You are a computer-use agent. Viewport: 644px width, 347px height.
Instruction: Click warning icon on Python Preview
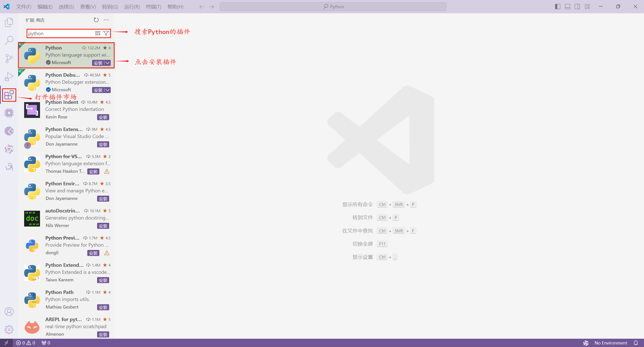tap(107, 253)
